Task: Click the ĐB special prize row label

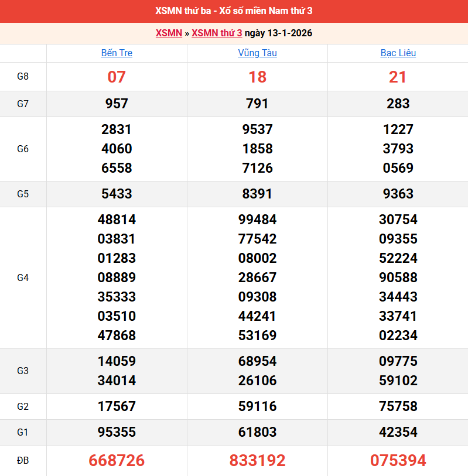Action: 23,461
